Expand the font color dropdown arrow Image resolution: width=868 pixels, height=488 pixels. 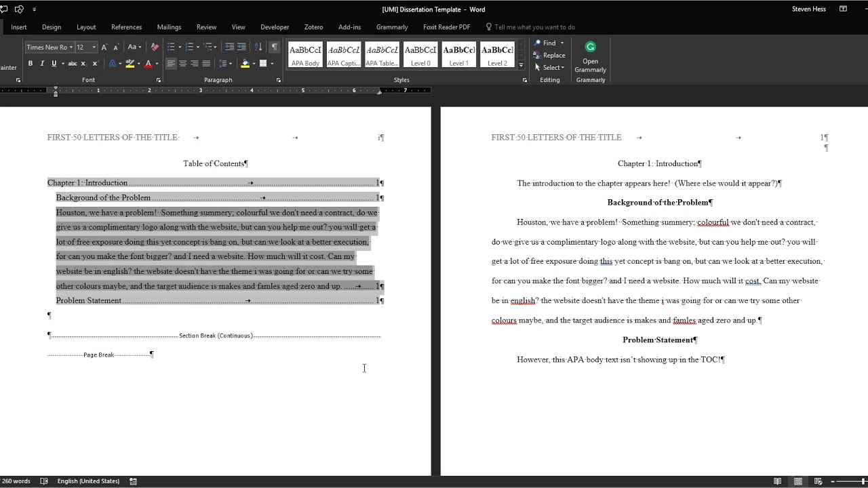[x=157, y=64]
